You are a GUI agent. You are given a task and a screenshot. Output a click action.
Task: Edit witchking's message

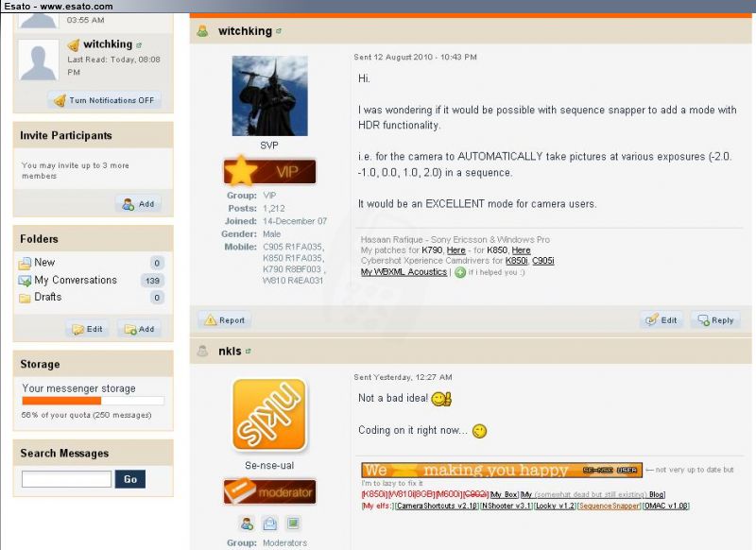pyautogui.click(x=661, y=320)
